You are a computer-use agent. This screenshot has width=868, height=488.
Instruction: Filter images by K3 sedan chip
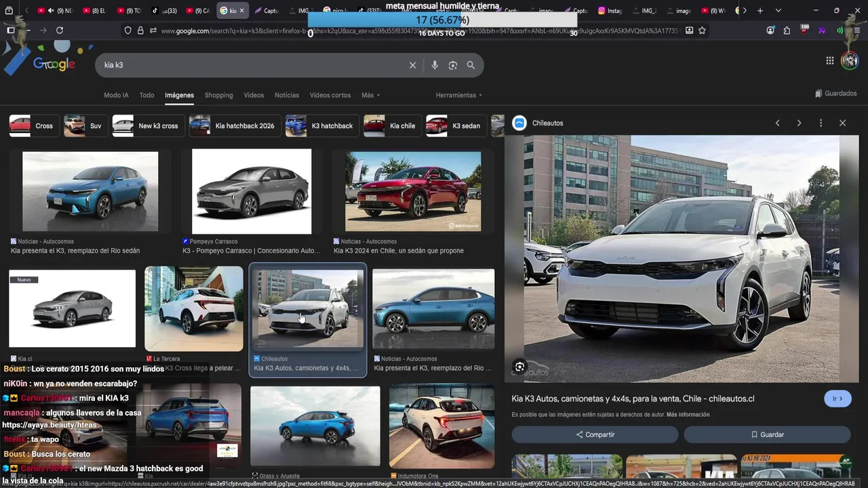click(456, 125)
